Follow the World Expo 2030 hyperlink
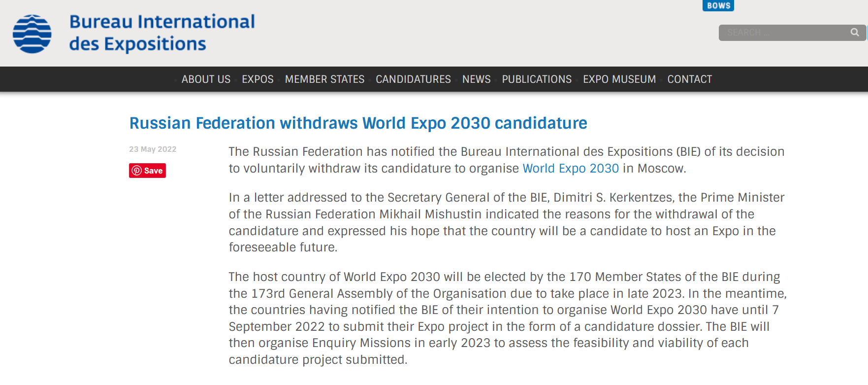The height and width of the screenshot is (385, 868). pos(571,169)
